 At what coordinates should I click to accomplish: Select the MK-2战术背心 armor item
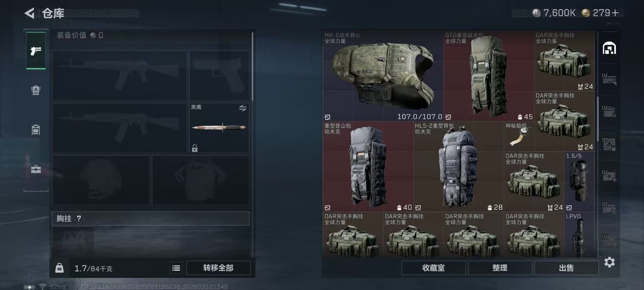tap(383, 76)
